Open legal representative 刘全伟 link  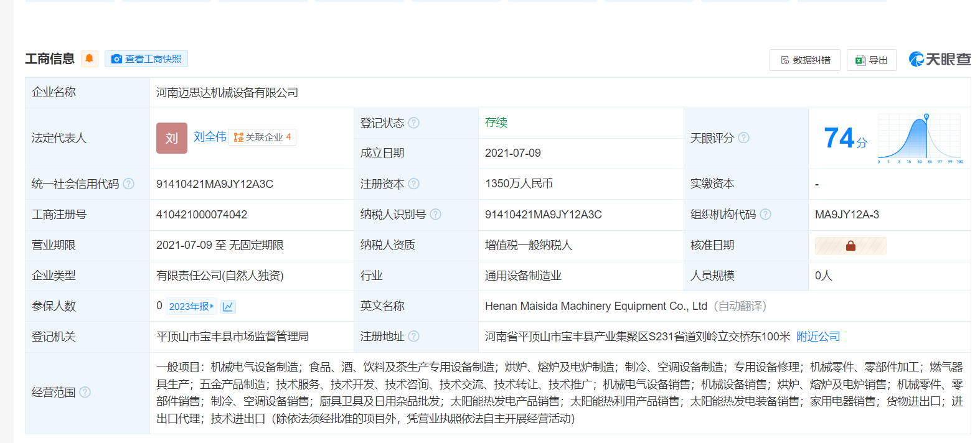click(210, 137)
